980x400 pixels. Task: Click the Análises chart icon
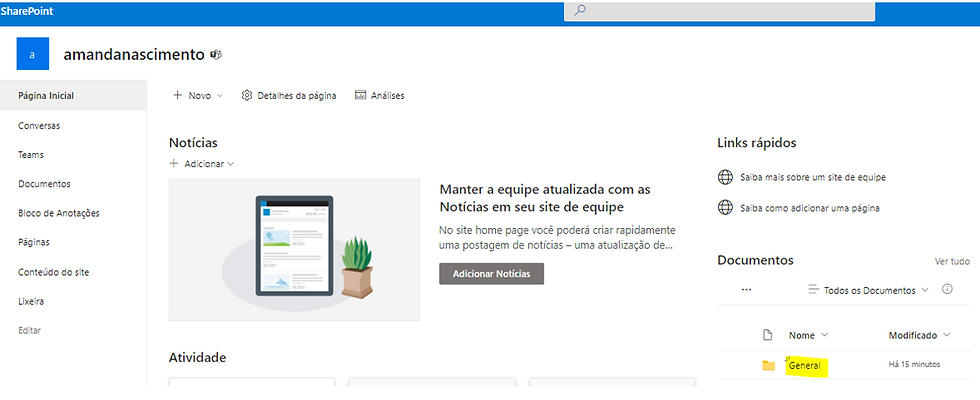(x=360, y=96)
